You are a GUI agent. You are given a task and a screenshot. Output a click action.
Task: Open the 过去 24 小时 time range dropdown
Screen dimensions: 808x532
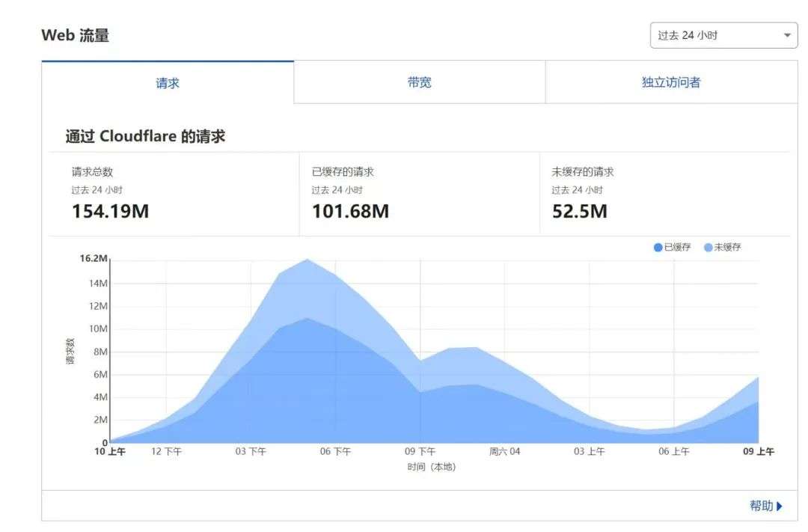(x=723, y=35)
